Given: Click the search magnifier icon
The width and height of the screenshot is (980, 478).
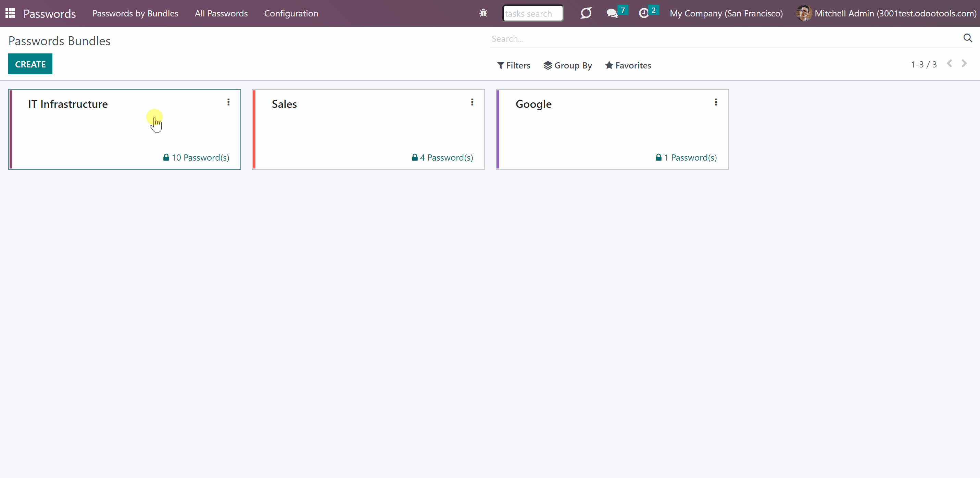Looking at the screenshot, I should [968, 38].
